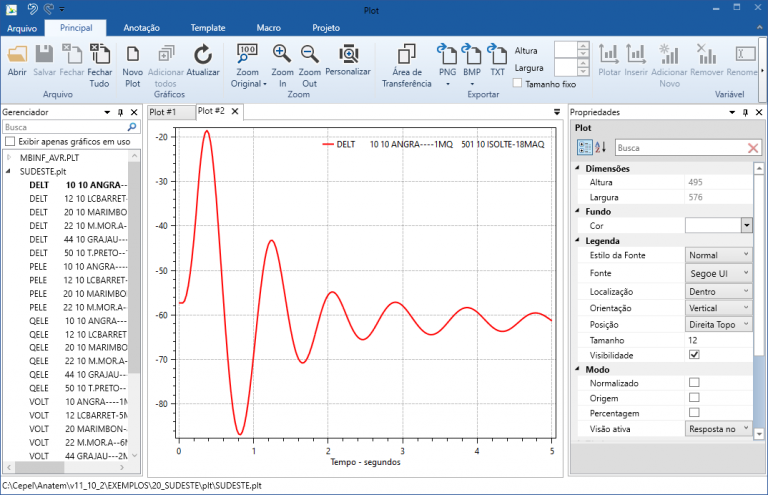Click the Fechar Tudo icon
768x495 pixels.
(100, 55)
